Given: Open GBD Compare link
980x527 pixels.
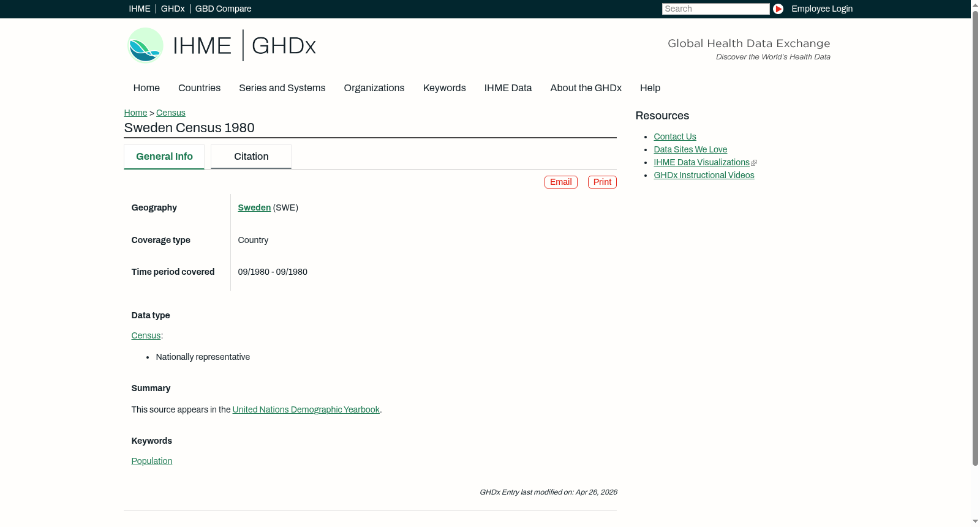Looking at the screenshot, I should 224,9.
